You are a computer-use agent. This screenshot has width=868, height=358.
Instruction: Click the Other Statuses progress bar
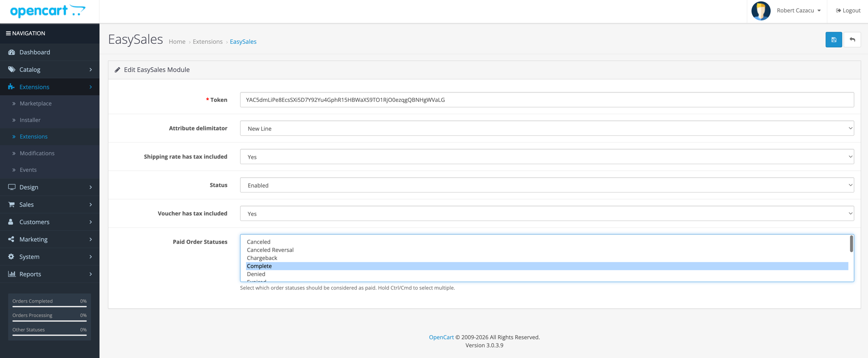(x=49, y=335)
